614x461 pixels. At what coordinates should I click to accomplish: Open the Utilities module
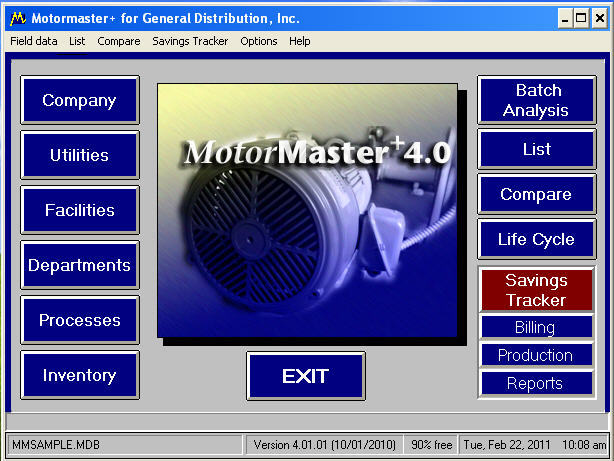80,155
